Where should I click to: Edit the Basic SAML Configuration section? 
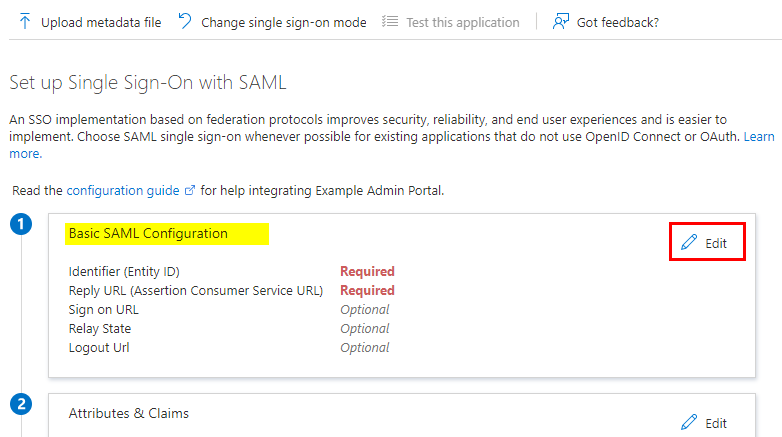pos(707,242)
